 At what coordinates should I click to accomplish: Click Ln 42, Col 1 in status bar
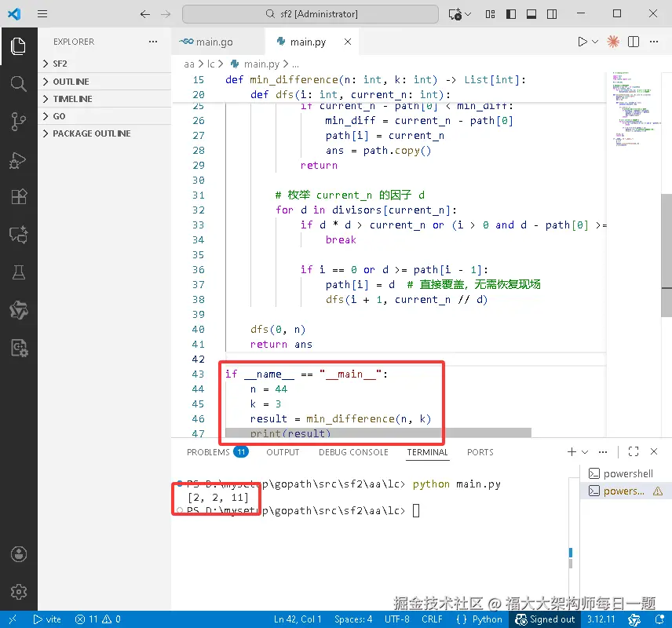[x=298, y=619]
